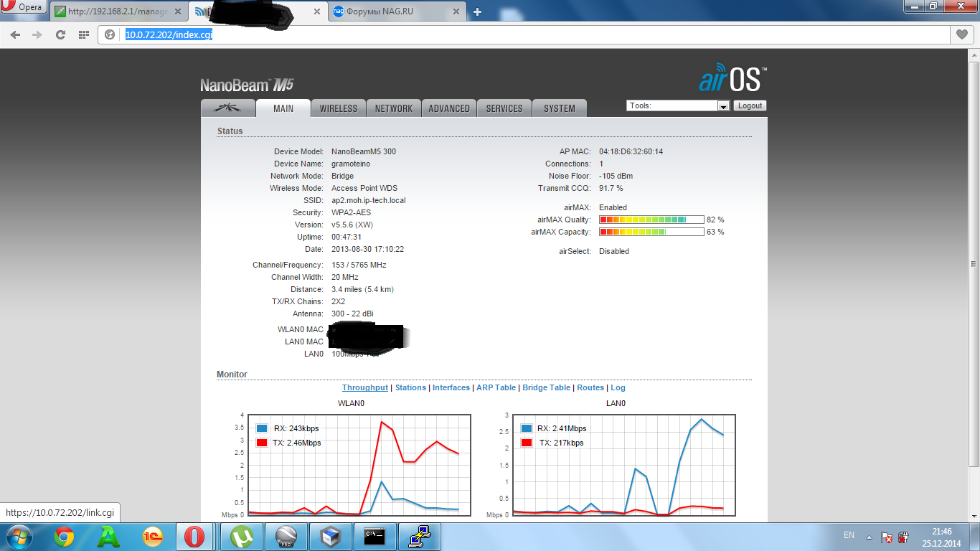Open the Windows Start menu
The width and height of the screenshot is (980, 551).
(x=17, y=537)
